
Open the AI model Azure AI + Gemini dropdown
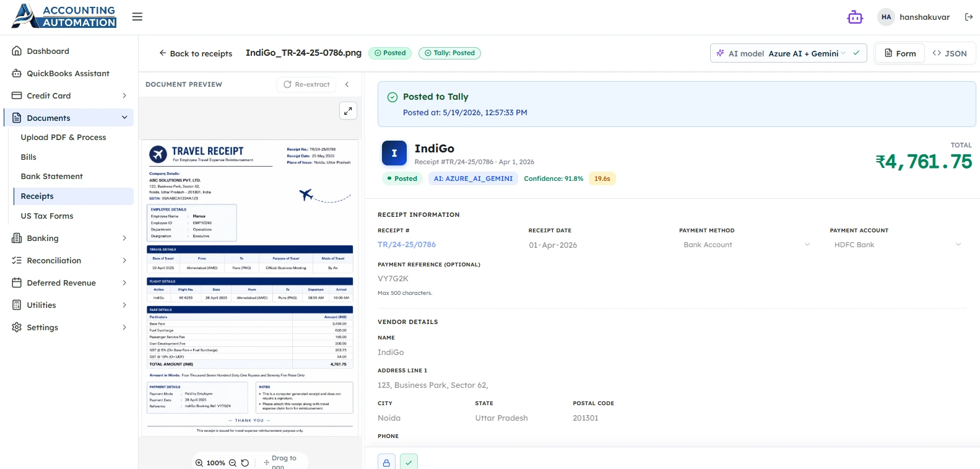[x=788, y=53]
